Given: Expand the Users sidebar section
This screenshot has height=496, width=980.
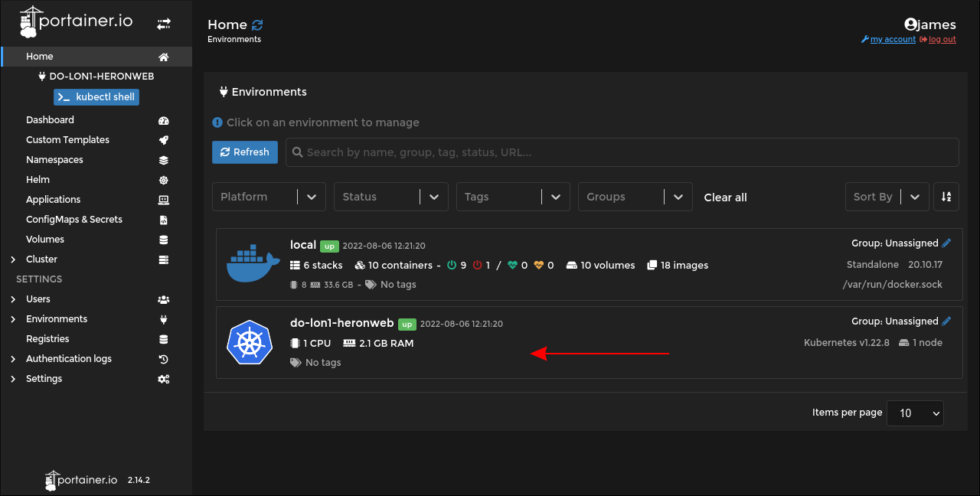Looking at the screenshot, I should tap(13, 299).
